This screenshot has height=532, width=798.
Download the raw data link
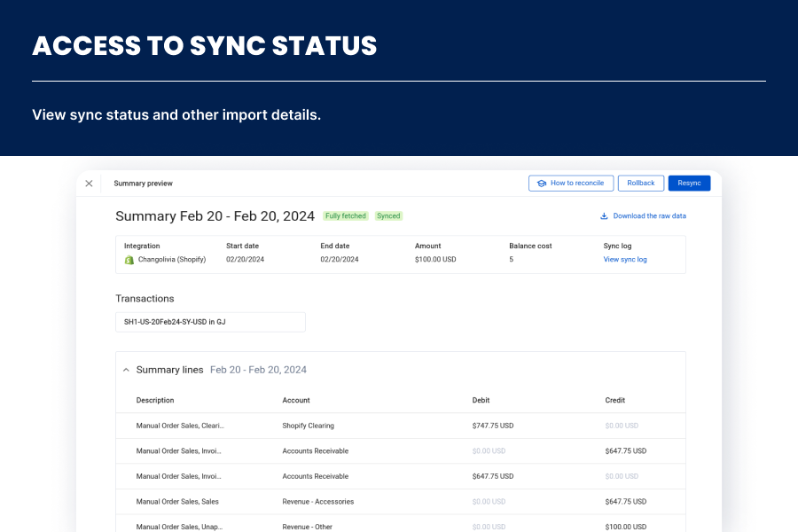pyautogui.click(x=649, y=215)
